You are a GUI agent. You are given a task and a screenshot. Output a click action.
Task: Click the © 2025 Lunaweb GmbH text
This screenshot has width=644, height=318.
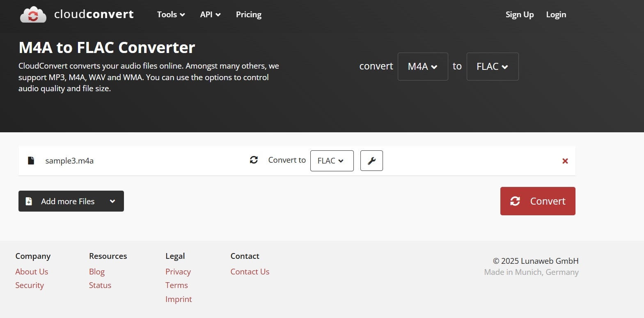point(536,261)
